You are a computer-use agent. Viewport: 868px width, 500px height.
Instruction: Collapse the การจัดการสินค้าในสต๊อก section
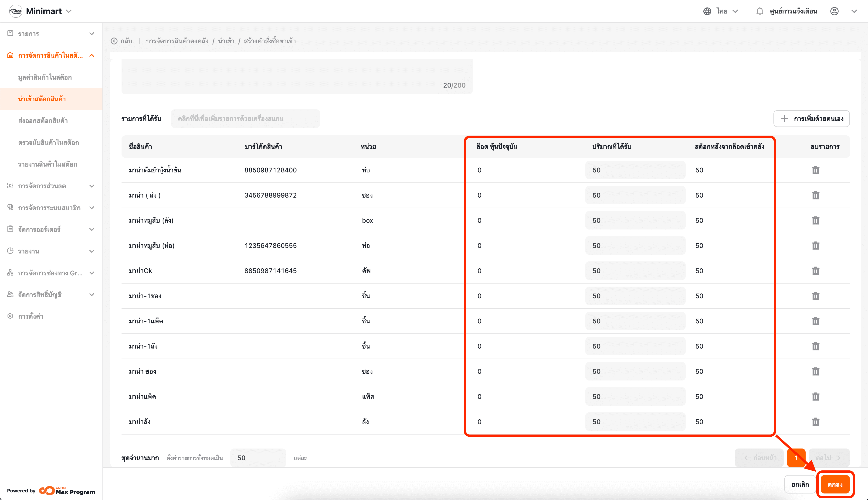click(x=51, y=55)
